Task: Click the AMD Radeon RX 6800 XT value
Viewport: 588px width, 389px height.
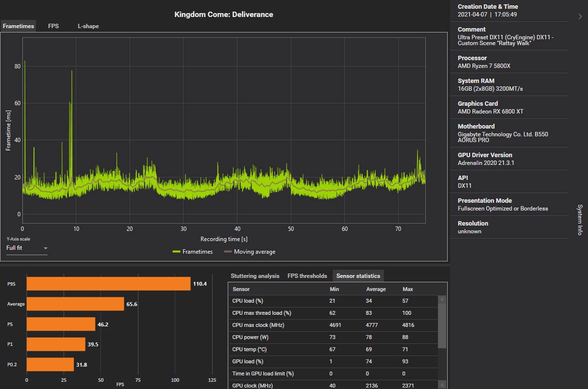Action: (490, 112)
